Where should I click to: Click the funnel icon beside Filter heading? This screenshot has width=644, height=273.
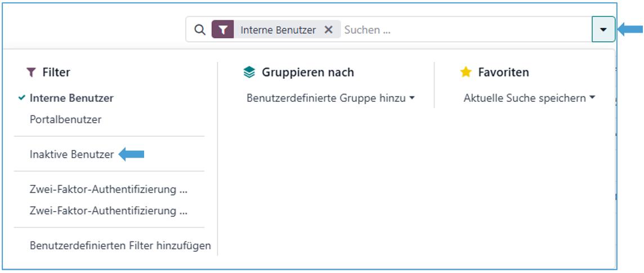31,73
